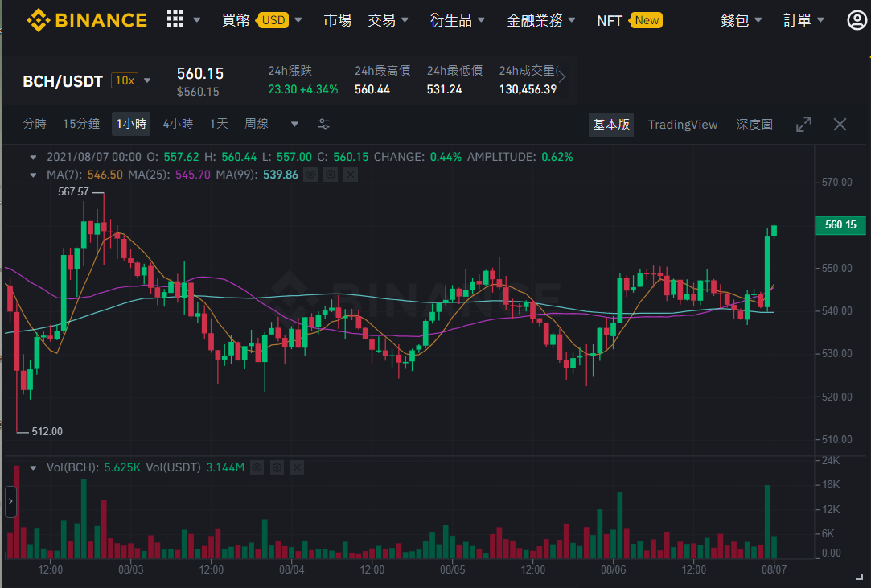Image resolution: width=871 pixels, height=588 pixels.
Task: Open the NFT New page
Action: [x=630, y=21]
